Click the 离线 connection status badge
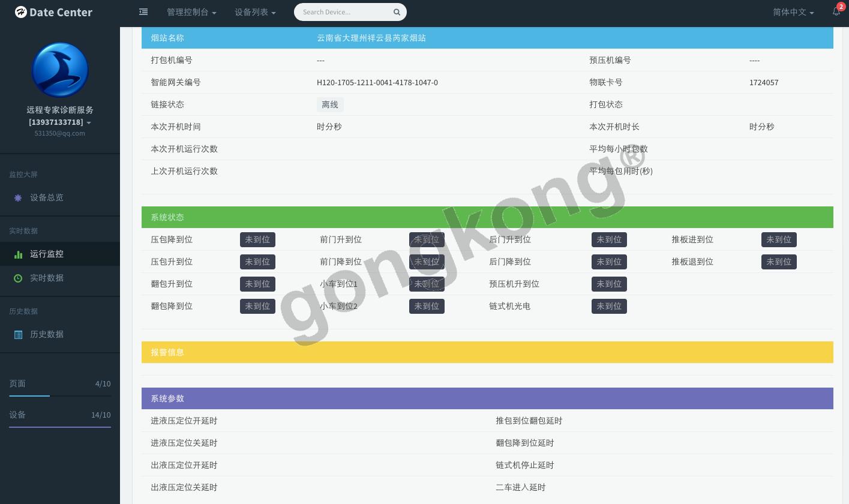 330,104
